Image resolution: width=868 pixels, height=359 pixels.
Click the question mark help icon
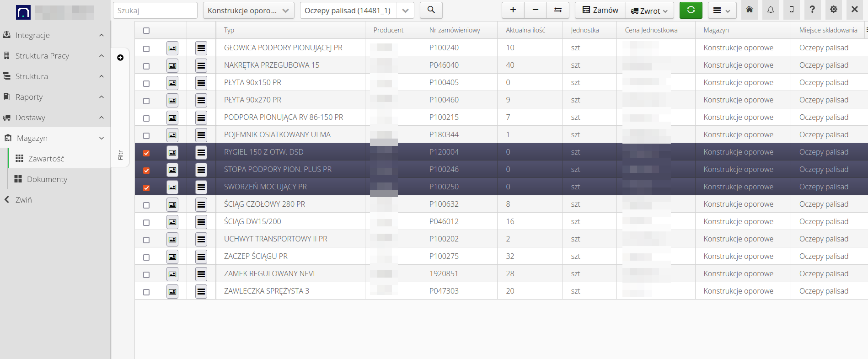812,10
